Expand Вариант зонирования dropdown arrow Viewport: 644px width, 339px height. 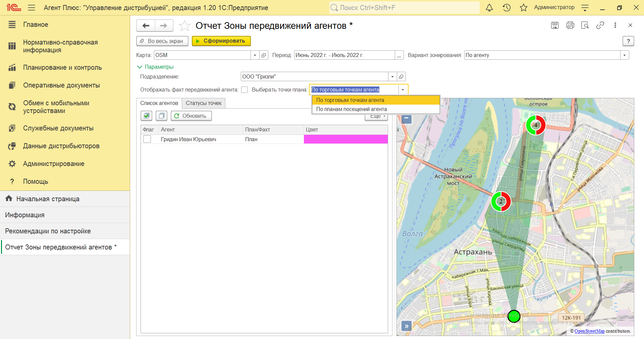click(x=625, y=55)
